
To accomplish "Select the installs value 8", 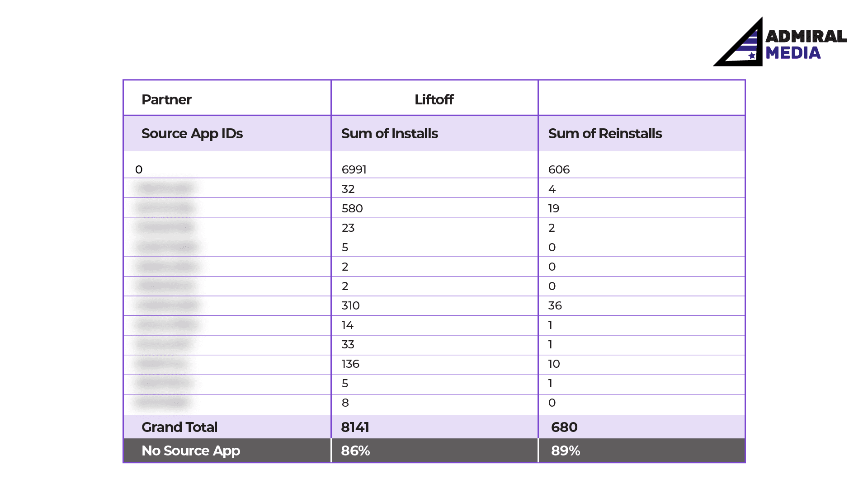I will 345,403.
